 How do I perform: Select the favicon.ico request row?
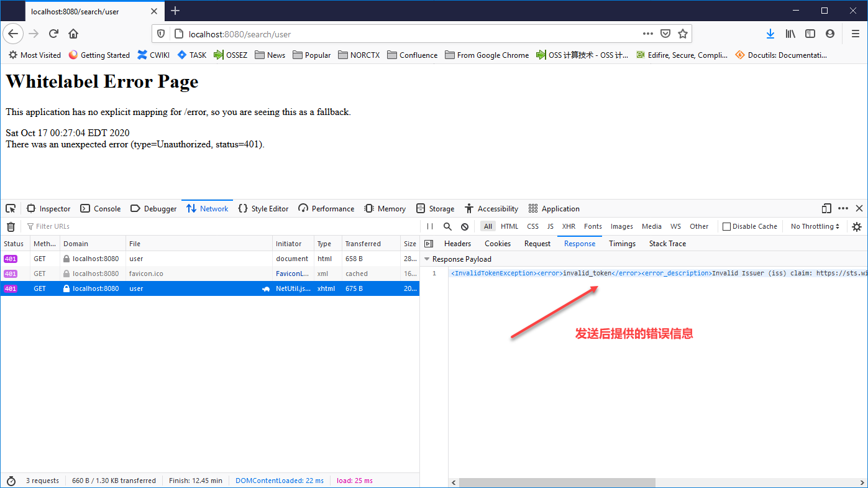click(x=209, y=274)
